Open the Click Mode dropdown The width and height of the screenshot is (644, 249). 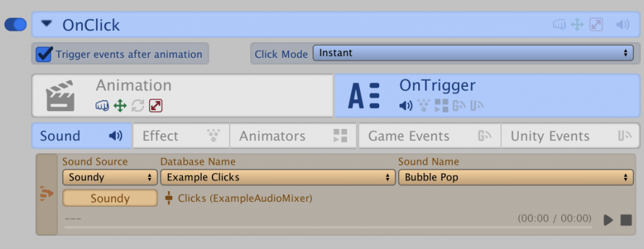click(473, 53)
